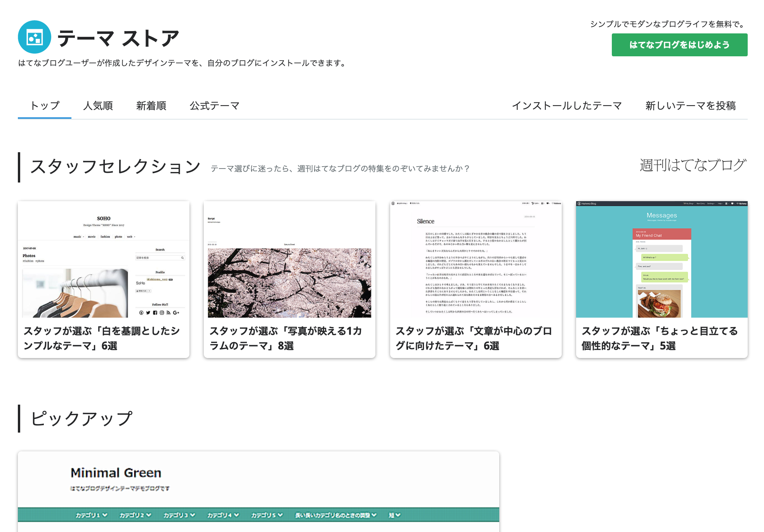
Task: Switch to the 人気順 tab
Action: coord(98,106)
